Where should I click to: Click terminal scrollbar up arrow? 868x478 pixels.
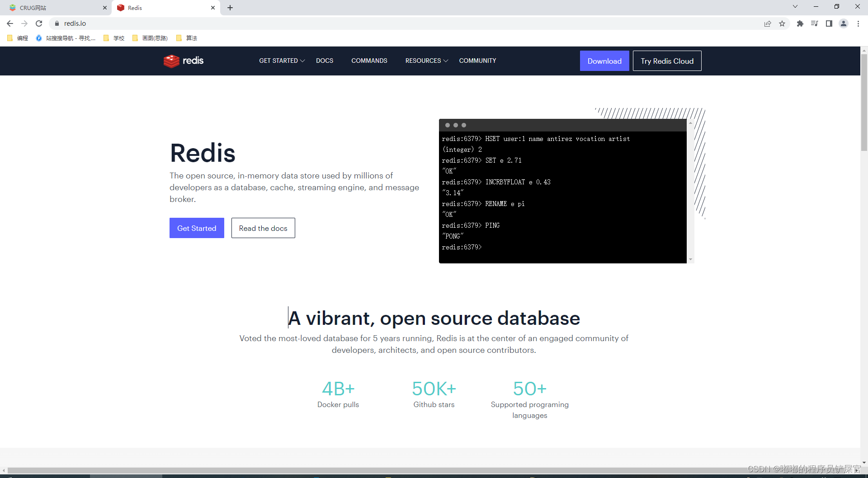tap(690, 123)
